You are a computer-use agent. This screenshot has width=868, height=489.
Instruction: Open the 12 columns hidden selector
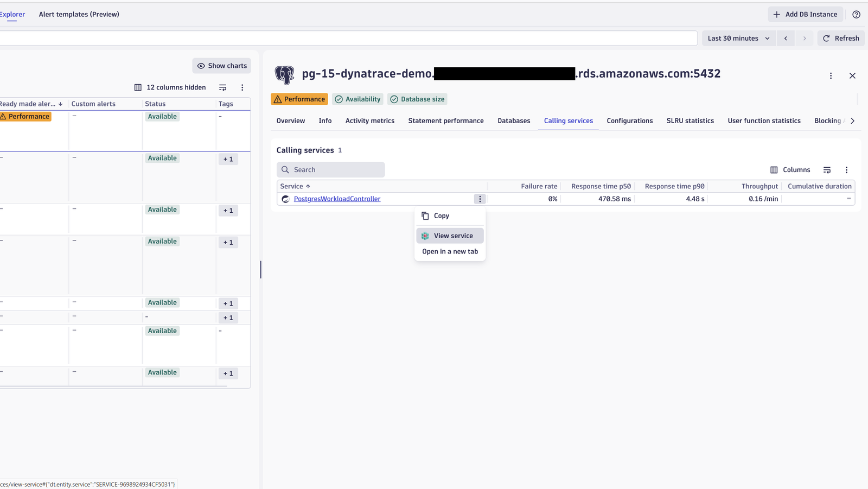(170, 87)
